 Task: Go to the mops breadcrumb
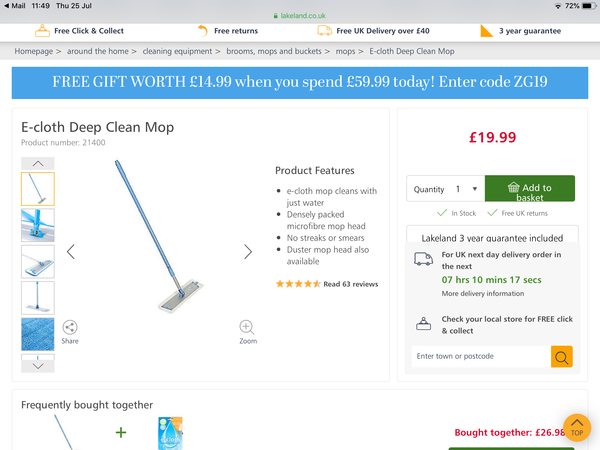pyautogui.click(x=346, y=50)
